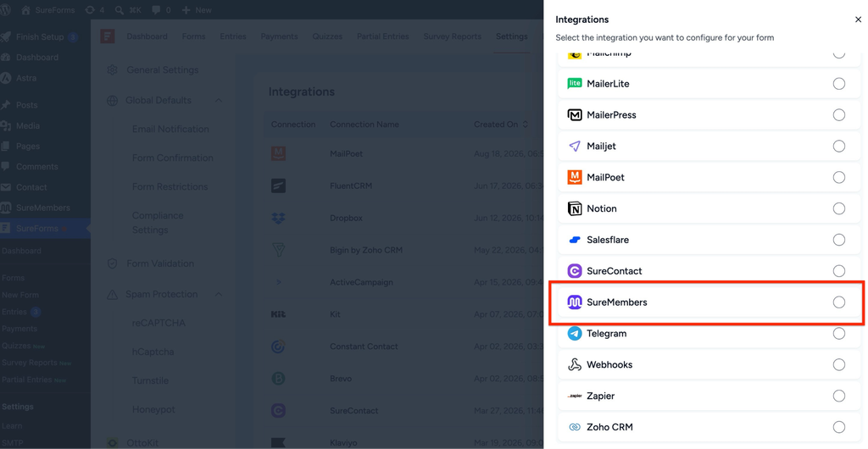Select the MailerPress radio button
The image size is (868, 449).
(x=838, y=115)
